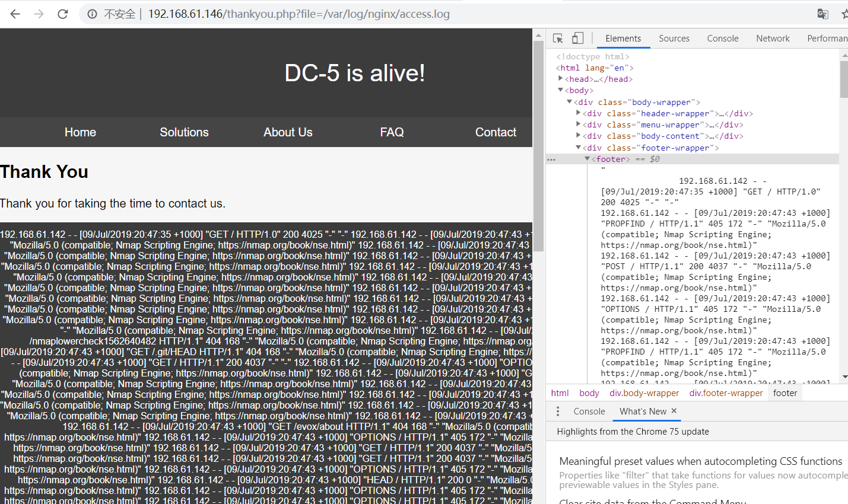Screen dimensions: 848x504
Task: Expand the div header-wrapper node
Action: [x=578, y=113]
